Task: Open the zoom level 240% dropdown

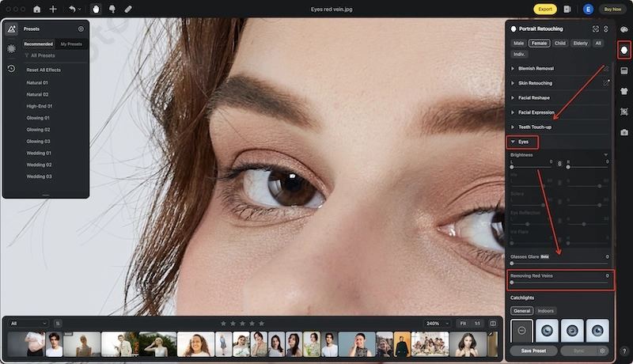Action: pyautogui.click(x=438, y=323)
